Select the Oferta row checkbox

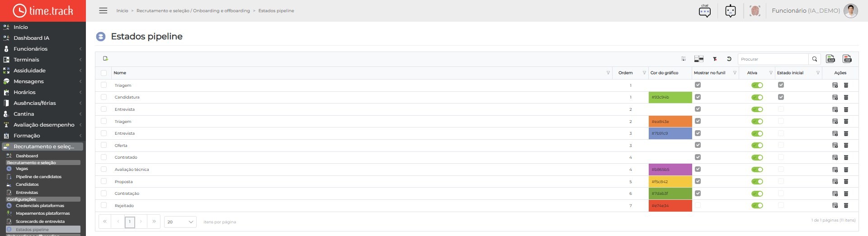pyautogui.click(x=104, y=145)
